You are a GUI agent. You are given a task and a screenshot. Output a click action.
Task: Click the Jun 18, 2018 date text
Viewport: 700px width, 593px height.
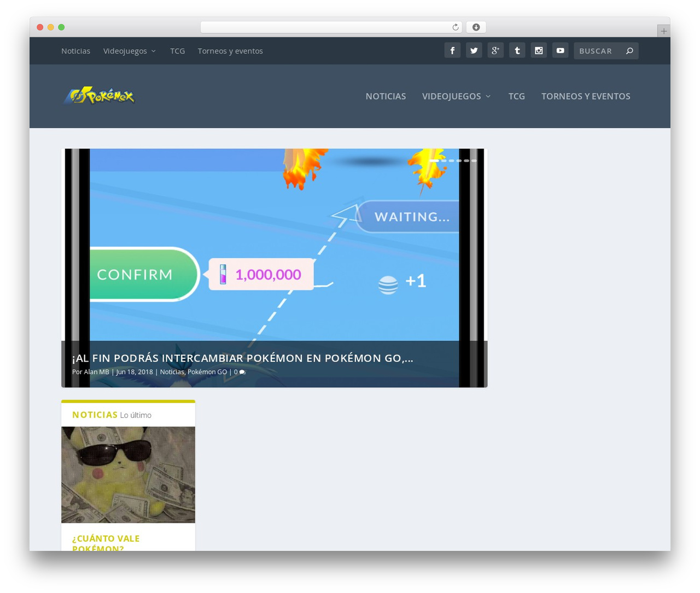click(x=135, y=372)
